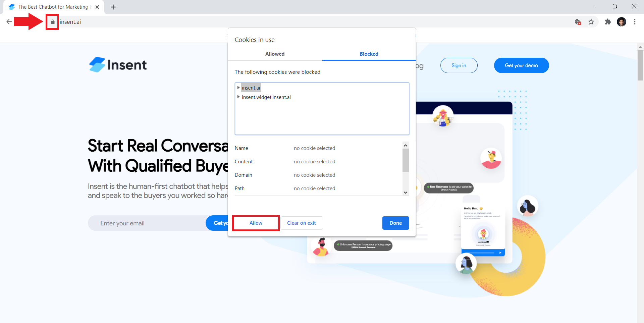Click scroll-up arrow in cookie details pane
This screenshot has width=644, height=323.
coord(406,145)
